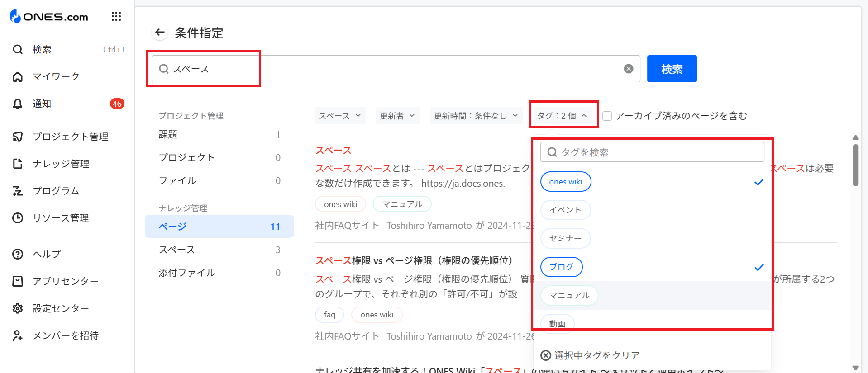Click the プログラム sidebar icon
The width and height of the screenshot is (868, 373).
[18, 191]
